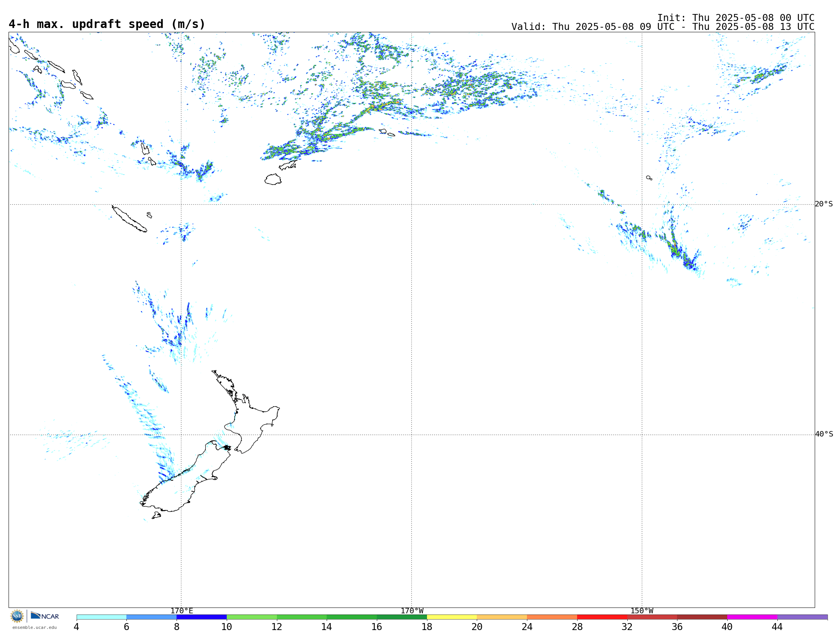Open the ensemble.ucar.edu link text
The height and width of the screenshot is (632, 840).
click(x=35, y=627)
